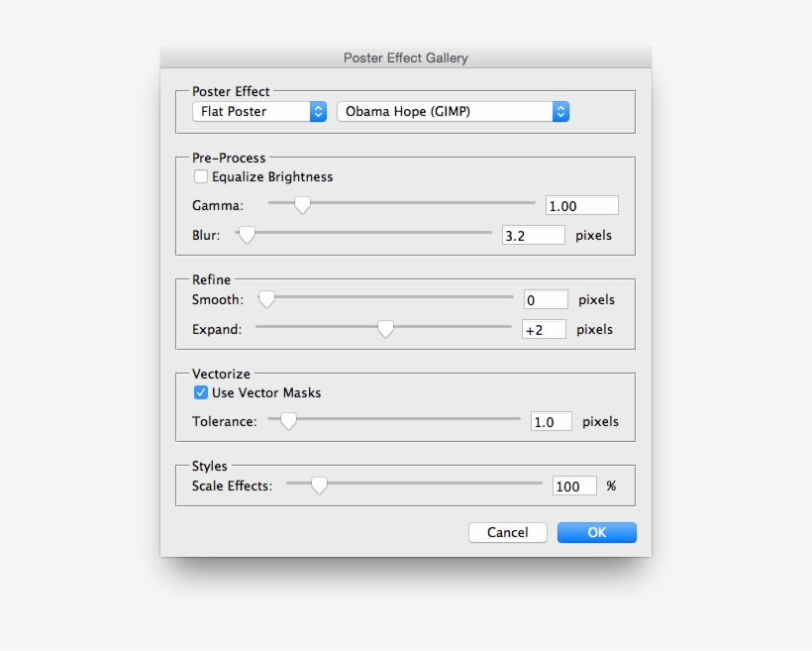Screen dimensions: 812x651
Task: Select the Gamma slider handle
Action: point(302,204)
